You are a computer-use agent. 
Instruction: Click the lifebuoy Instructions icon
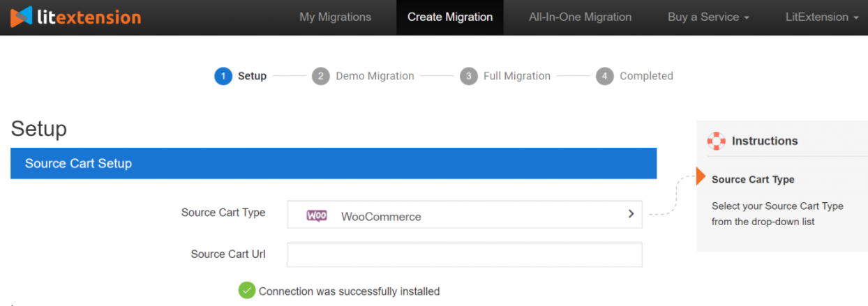click(716, 141)
